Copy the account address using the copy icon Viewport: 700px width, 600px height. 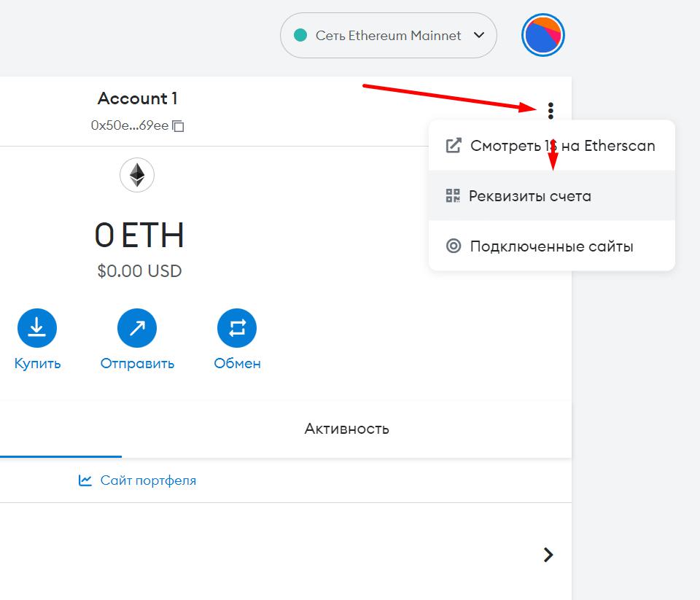(177, 125)
